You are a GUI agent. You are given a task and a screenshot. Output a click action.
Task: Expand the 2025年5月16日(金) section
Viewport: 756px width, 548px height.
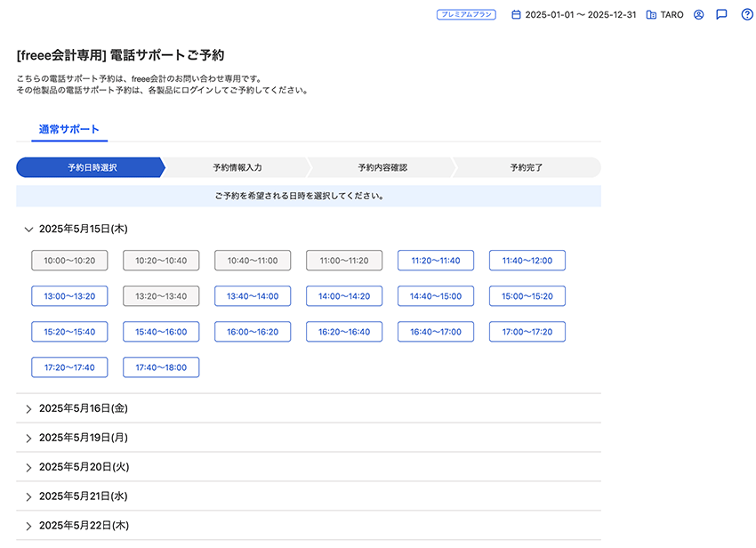[x=29, y=409]
